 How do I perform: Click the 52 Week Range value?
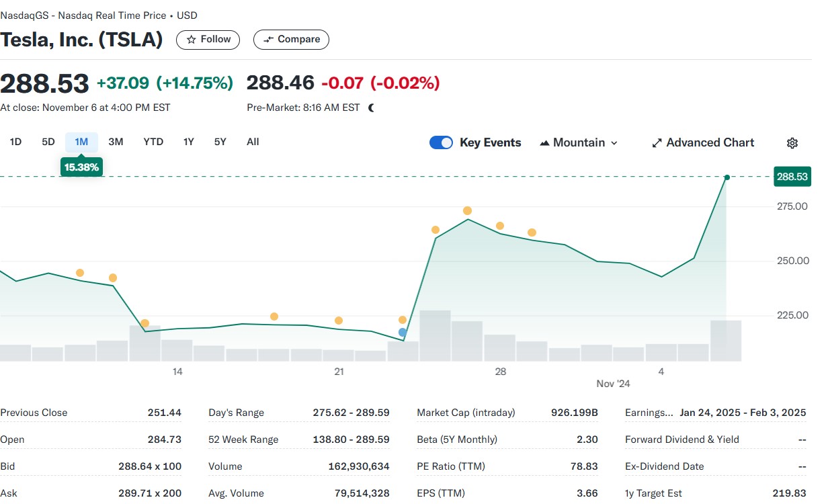[351, 439]
